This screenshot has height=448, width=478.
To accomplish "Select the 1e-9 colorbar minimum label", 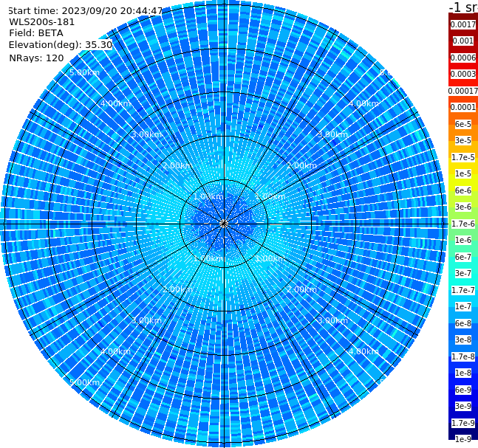I will 463,439.
